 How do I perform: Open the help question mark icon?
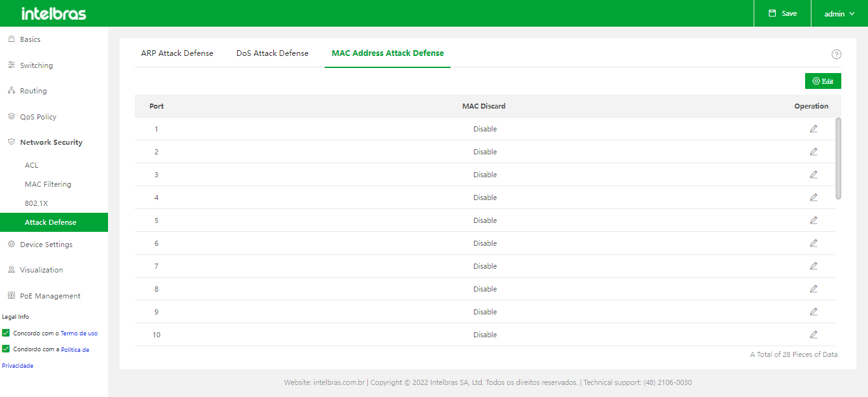point(836,54)
